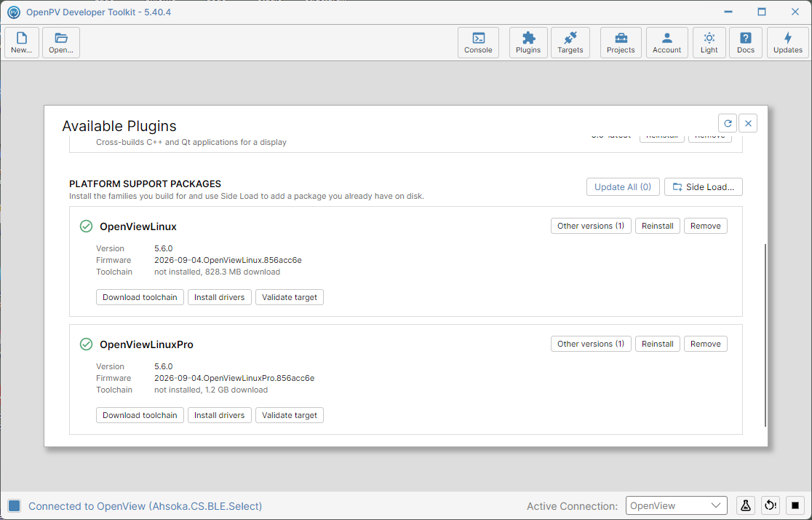812x520 pixels.
Task: Open the Docs help item
Action: 746,42
